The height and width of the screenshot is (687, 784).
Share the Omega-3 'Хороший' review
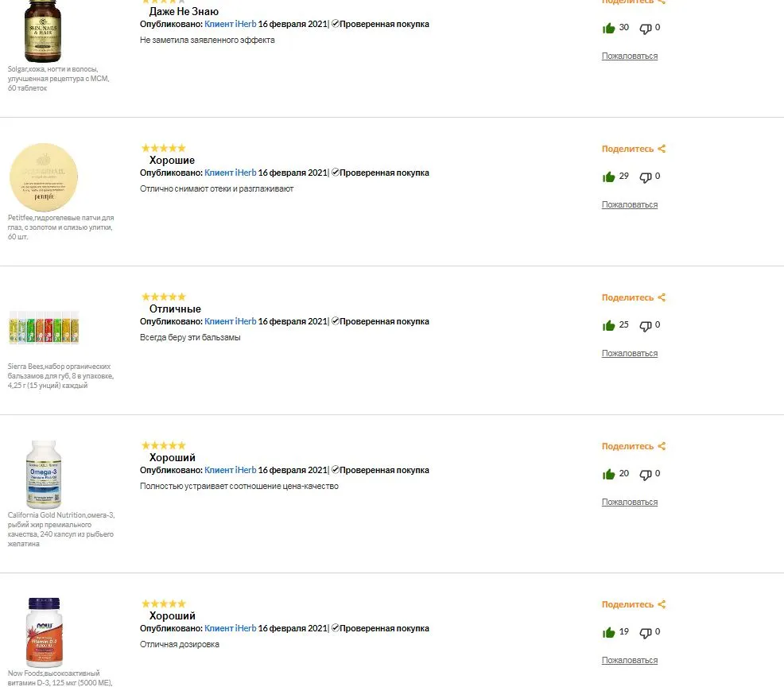(x=634, y=446)
